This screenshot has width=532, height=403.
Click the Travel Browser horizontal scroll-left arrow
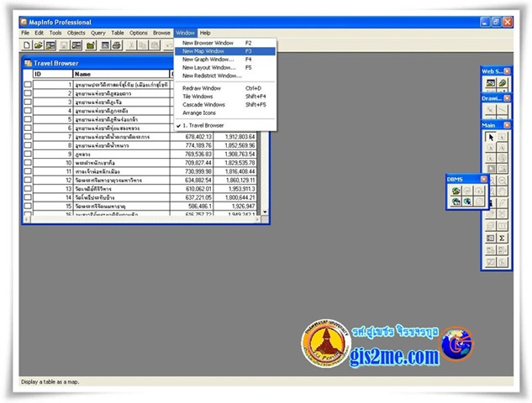[x=26, y=220]
